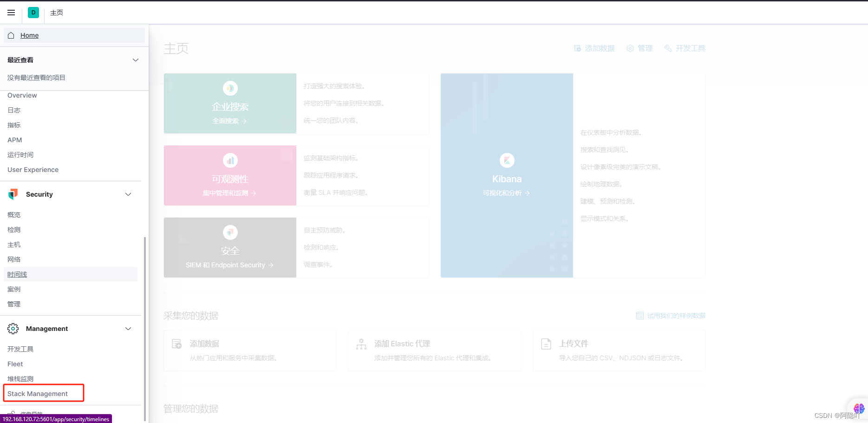Open SIEM 和 Endpoint Security link
Image resolution: width=868 pixels, height=423 pixels.
point(229,265)
